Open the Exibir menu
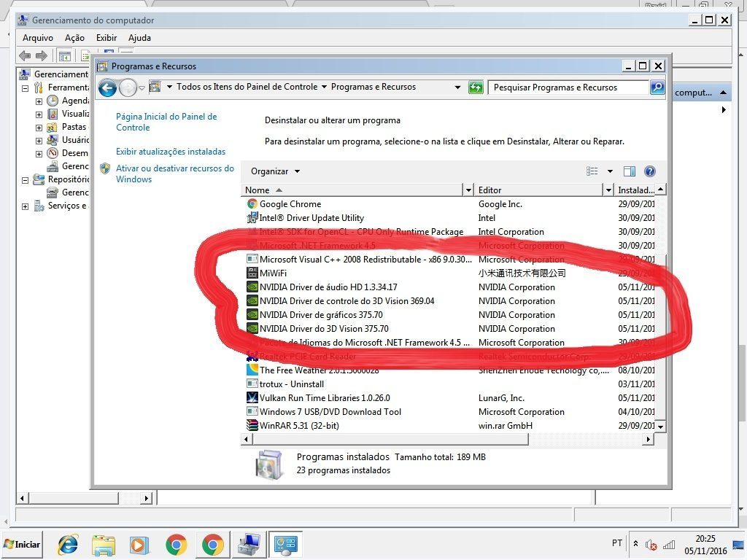 [107, 38]
